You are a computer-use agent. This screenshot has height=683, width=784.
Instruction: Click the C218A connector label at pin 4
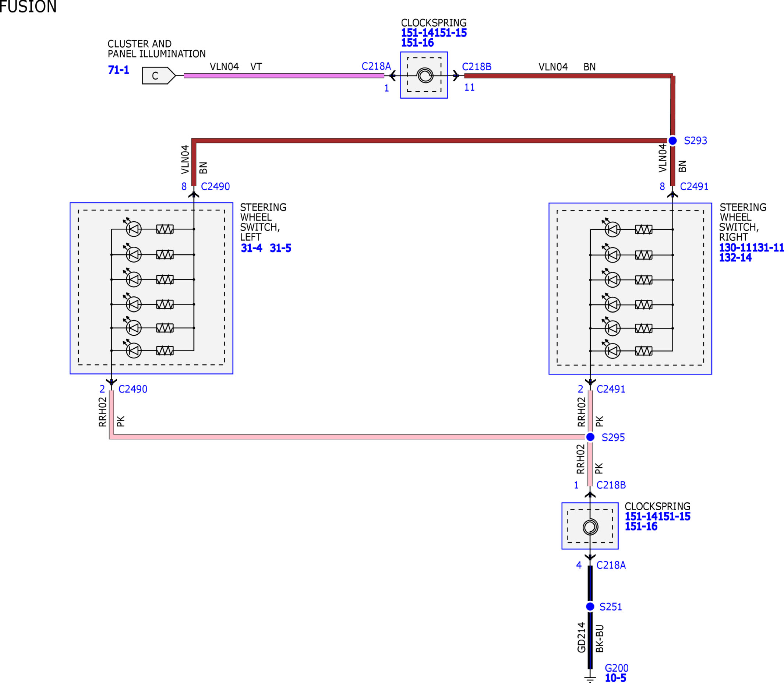click(611, 565)
